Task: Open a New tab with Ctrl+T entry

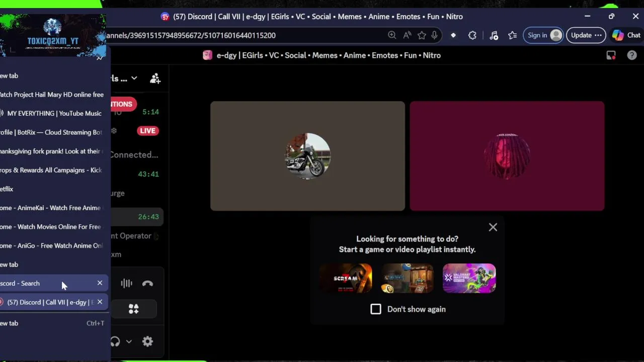Action: 53,323
